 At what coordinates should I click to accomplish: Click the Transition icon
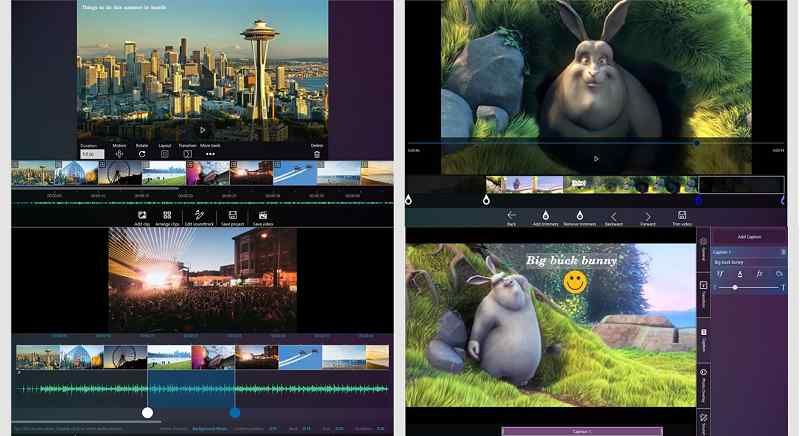(187, 153)
